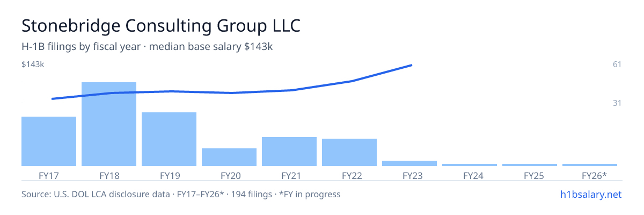Click the median base salary subtitle

click(x=147, y=47)
